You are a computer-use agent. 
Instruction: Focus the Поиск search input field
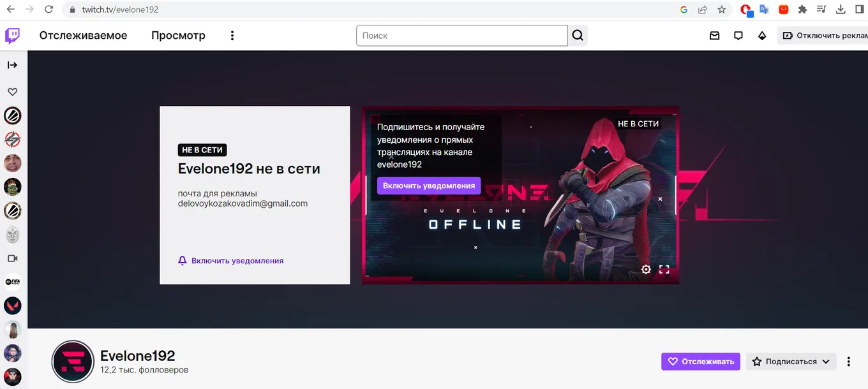coord(462,36)
